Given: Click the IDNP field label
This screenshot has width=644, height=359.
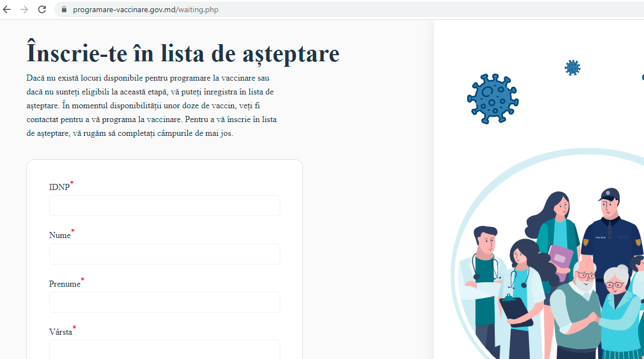Looking at the screenshot, I should click(60, 187).
